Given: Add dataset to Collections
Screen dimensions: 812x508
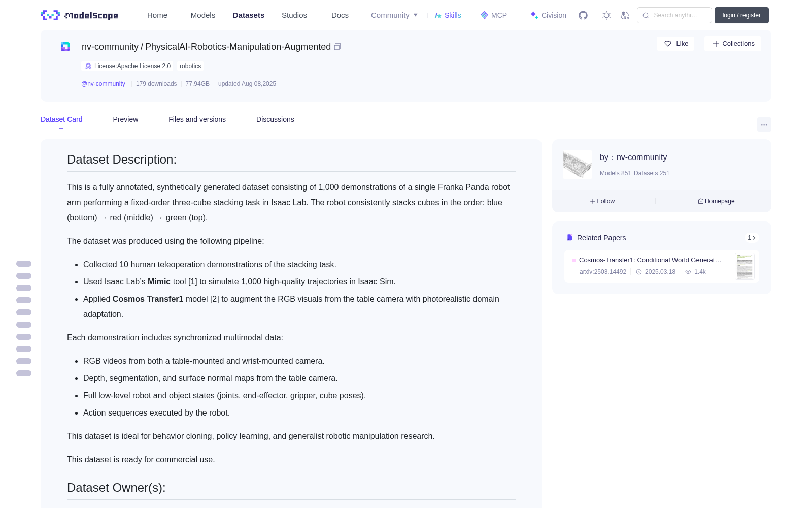Looking at the screenshot, I should coord(733,44).
